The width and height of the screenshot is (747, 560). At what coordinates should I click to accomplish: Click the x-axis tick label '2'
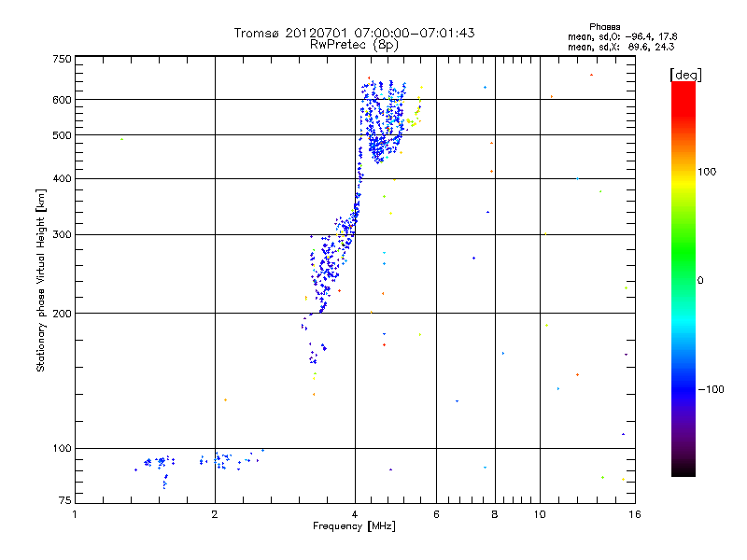tap(215, 514)
